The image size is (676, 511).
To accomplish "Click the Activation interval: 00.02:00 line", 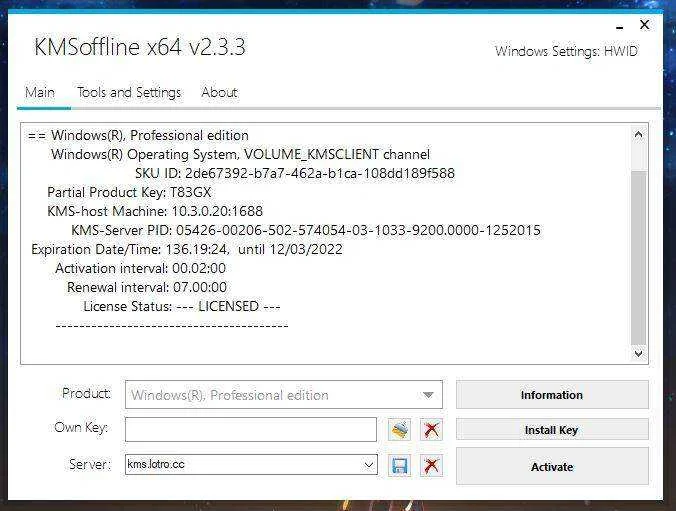I will coord(141,268).
